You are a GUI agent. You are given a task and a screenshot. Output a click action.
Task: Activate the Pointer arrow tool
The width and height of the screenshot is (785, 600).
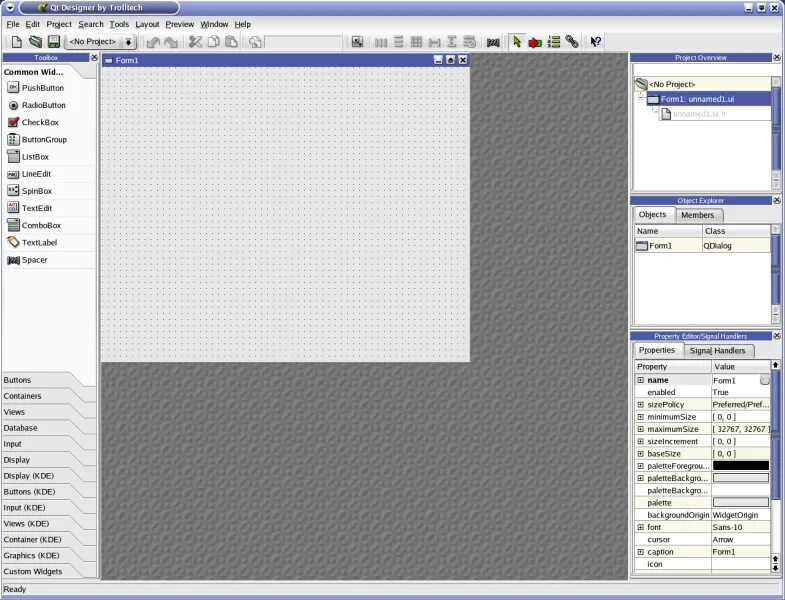(517, 42)
